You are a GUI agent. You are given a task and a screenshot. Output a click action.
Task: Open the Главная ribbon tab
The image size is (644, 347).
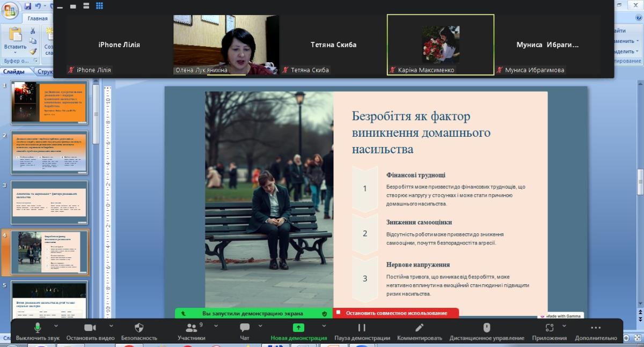pyautogui.click(x=38, y=18)
